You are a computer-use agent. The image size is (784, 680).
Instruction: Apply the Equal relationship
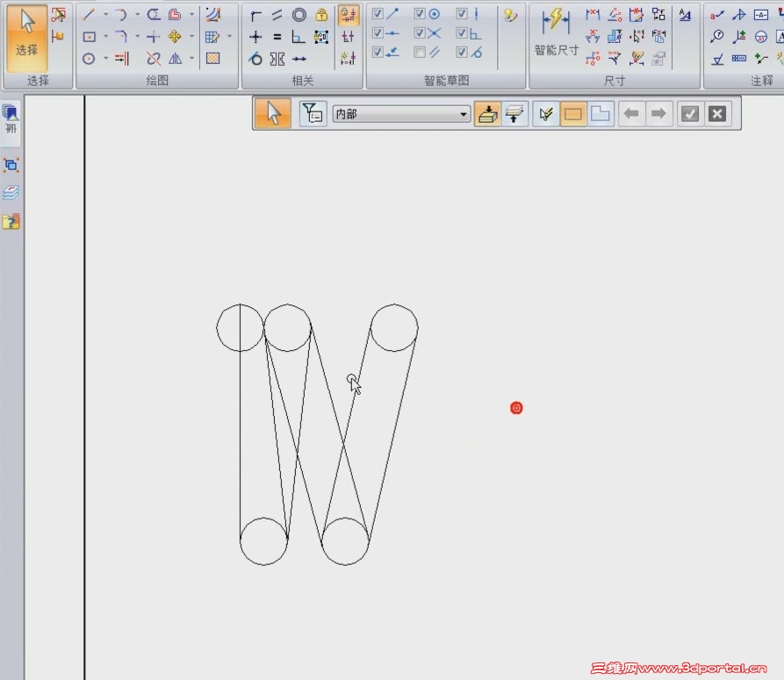pos(277,37)
